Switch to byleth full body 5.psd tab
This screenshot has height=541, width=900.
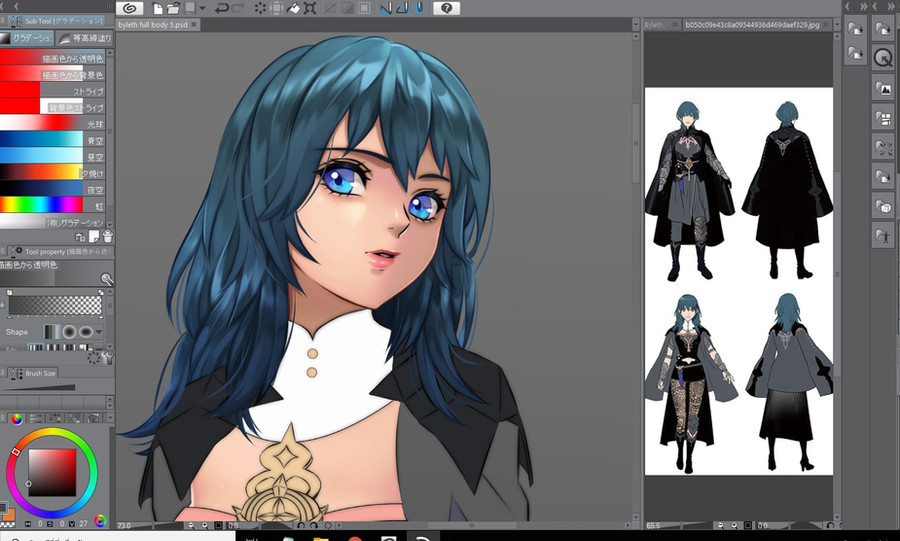pyautogui.click(x=153, y=25)
